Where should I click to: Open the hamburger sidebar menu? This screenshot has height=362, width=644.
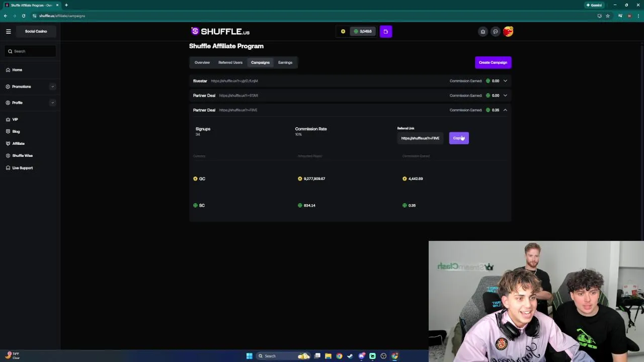[9, 31]
